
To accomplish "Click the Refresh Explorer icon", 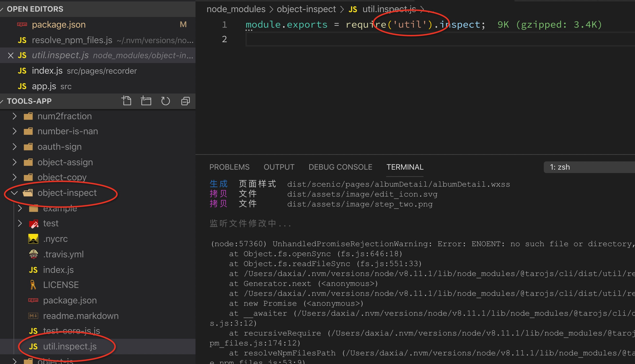I will pyautogui.click(x=165, y=101).
